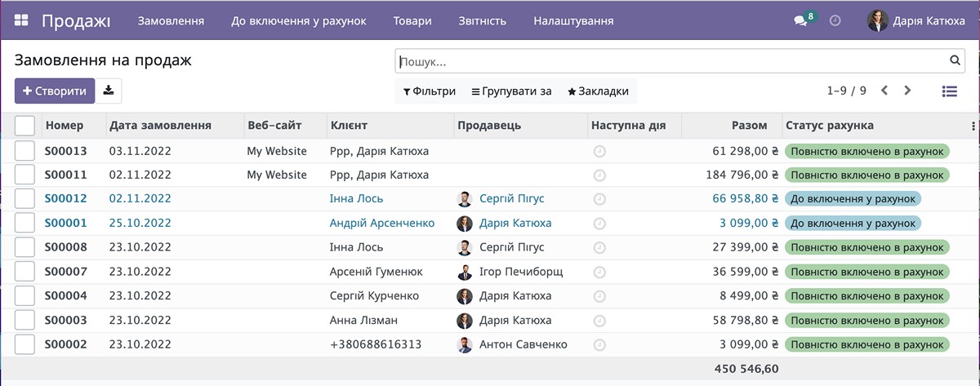Open the Замовлення menu
Viewport: 980px width, 386px height.
coord(171,20)
